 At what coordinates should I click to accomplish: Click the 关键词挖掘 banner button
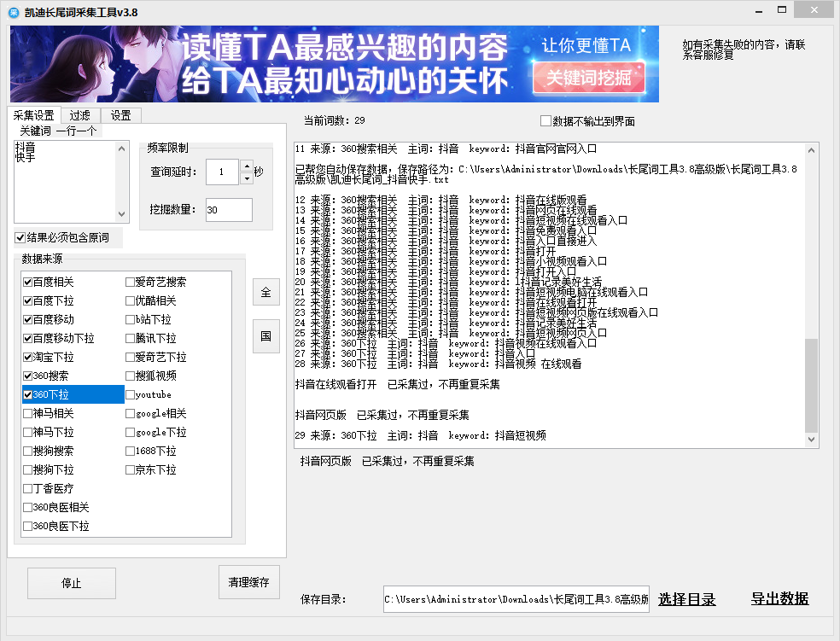[589, 79]
